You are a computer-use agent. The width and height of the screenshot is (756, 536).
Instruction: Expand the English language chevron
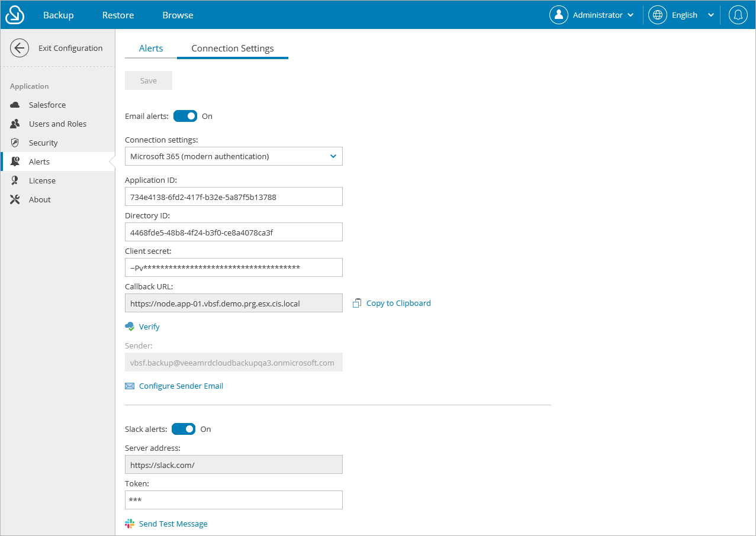[711, 15]
